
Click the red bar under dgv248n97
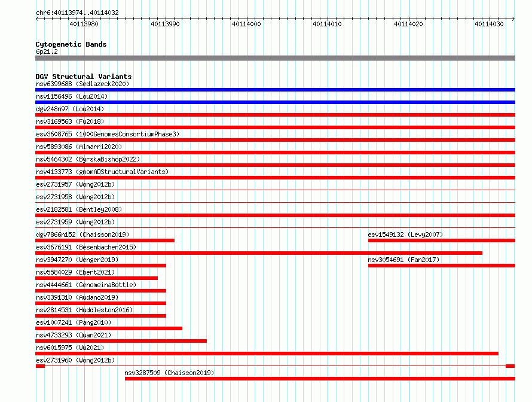click(275, 115)
